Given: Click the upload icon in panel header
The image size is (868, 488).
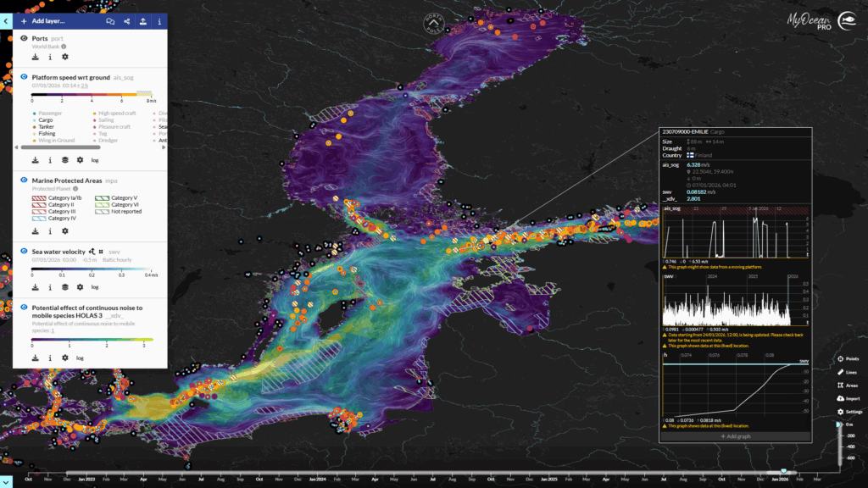Looking at the screenshot, I should 142,20.
